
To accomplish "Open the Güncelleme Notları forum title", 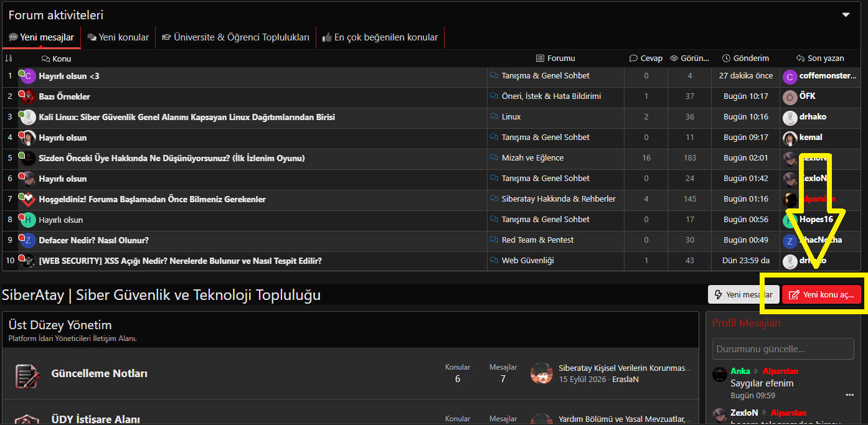I will (100, 374).
